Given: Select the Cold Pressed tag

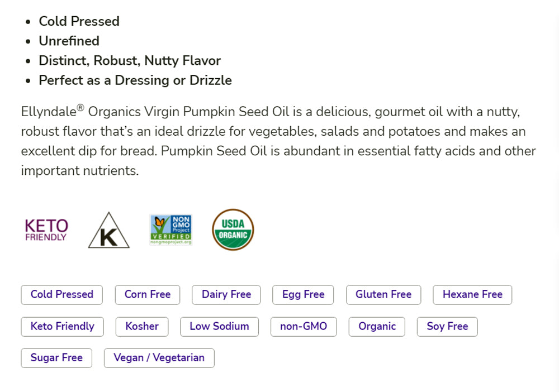Looking at the screenshot, I should click(x=61, y=294).
